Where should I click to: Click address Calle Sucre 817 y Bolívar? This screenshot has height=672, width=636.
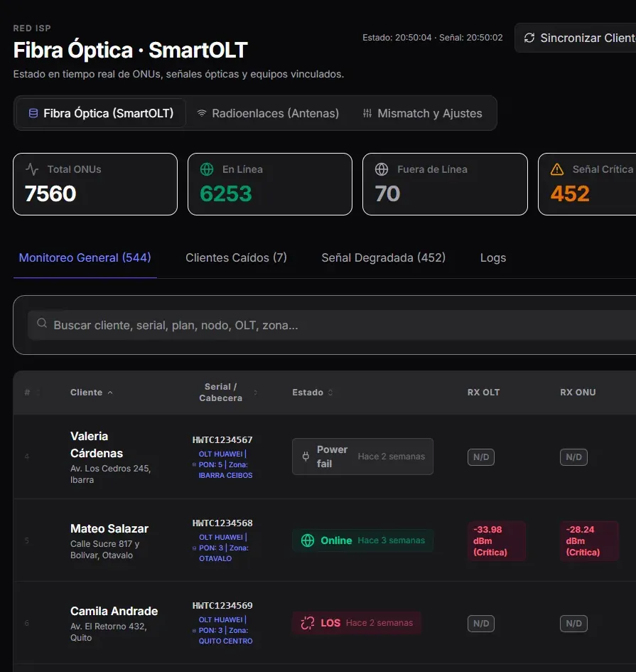tap(105, 550)
